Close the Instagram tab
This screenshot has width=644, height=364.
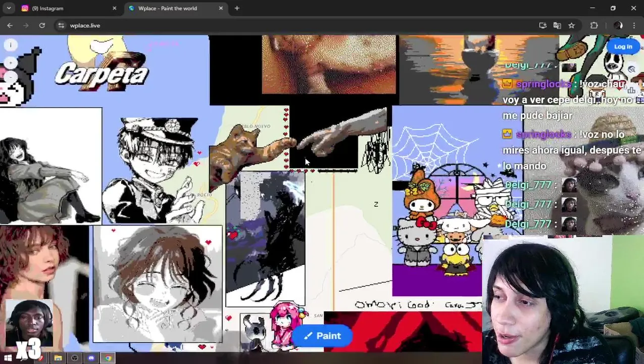[114, 8]
